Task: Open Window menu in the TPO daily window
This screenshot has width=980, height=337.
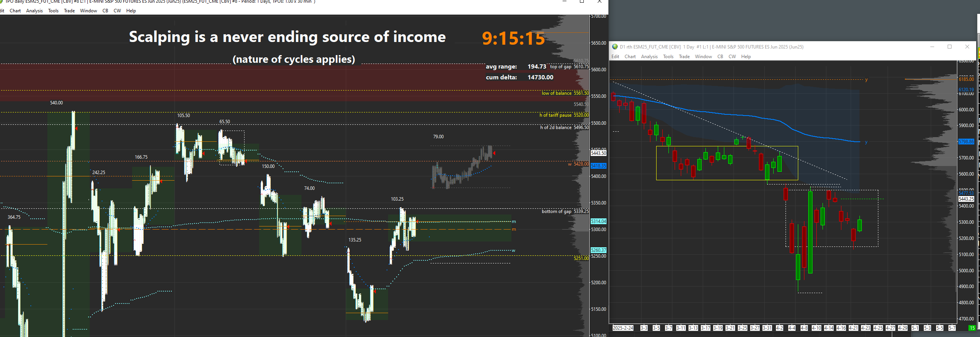Action: click(89, 11)
